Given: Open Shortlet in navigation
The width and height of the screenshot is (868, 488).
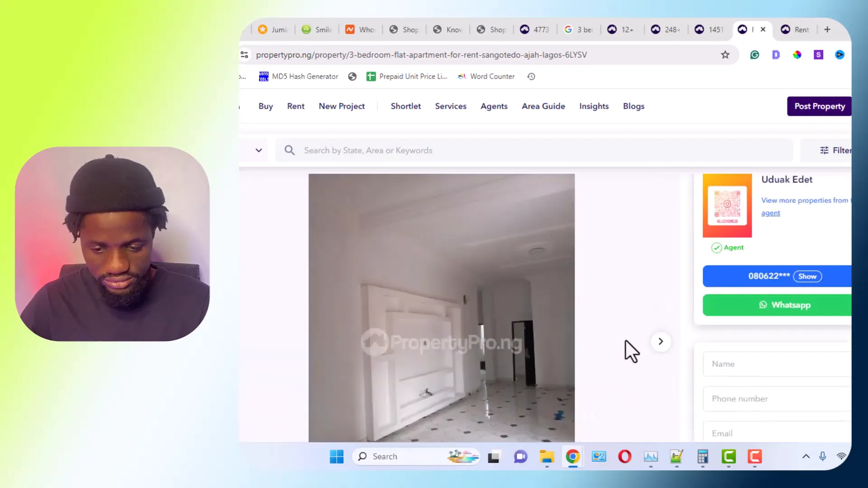Looking at the screenshot, I should (406, 106).
